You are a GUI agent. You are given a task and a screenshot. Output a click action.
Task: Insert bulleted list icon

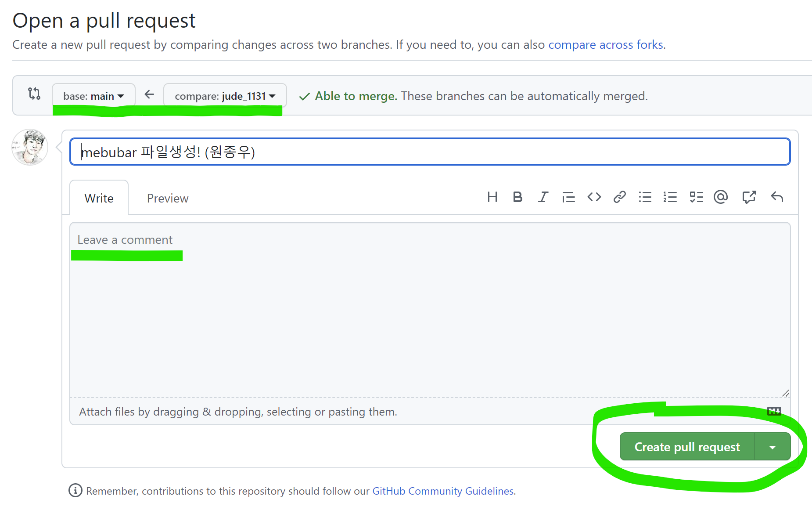pos(645,197)
